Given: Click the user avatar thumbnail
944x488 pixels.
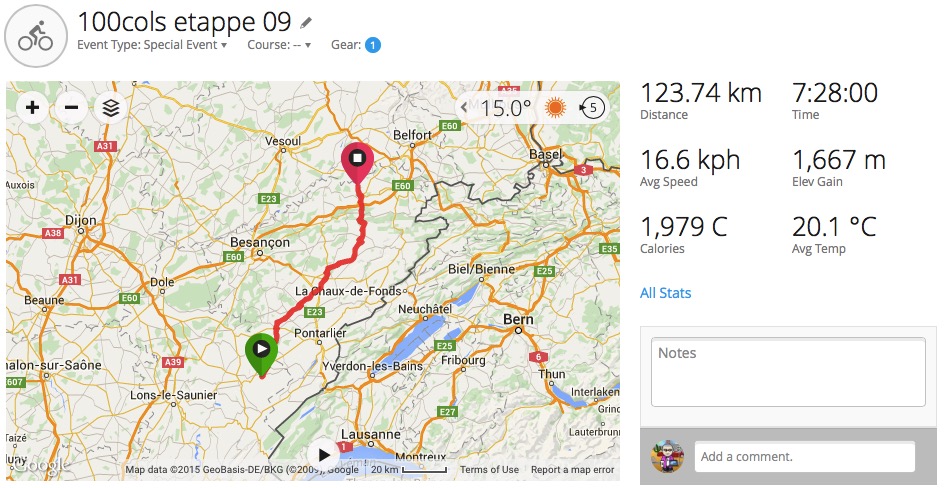Looking at the screenshot, I should point(667,456).
